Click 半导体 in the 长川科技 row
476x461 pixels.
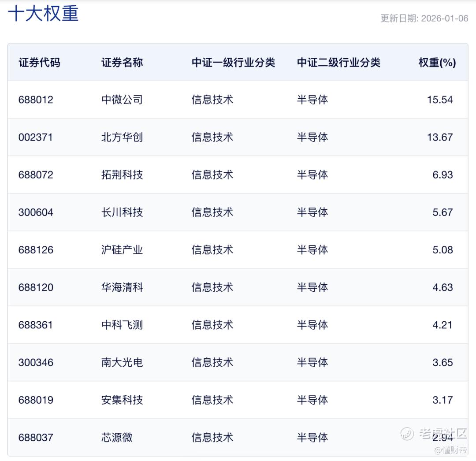pos(312,212)
